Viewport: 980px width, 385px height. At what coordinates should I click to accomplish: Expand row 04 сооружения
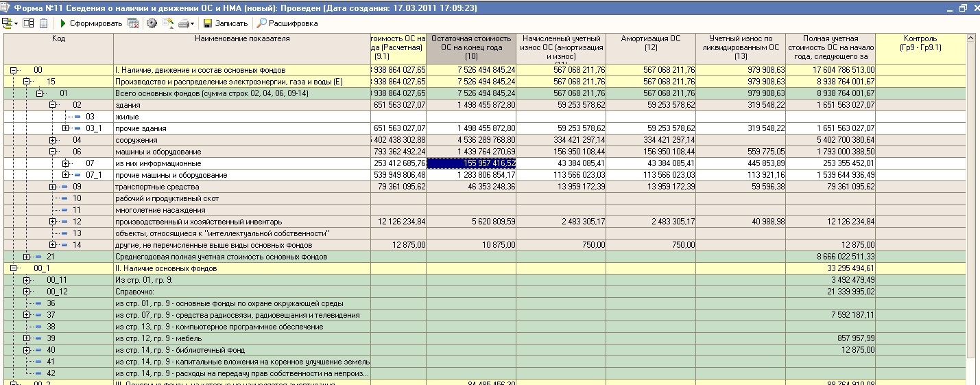[52, 140]
